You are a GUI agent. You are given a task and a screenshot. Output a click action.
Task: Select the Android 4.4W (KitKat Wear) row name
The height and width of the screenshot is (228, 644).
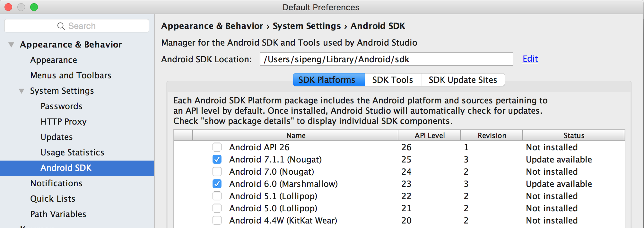click(283, 221)
